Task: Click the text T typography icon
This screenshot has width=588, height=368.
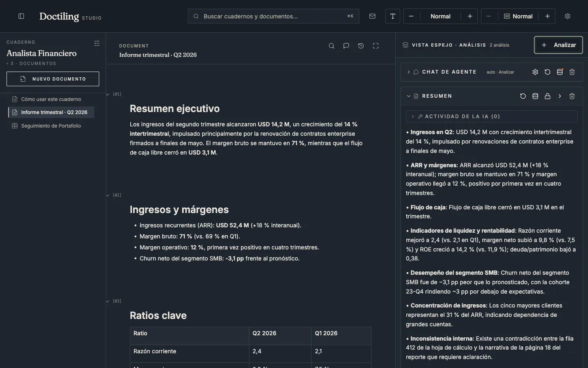Action: coord(393,16)
